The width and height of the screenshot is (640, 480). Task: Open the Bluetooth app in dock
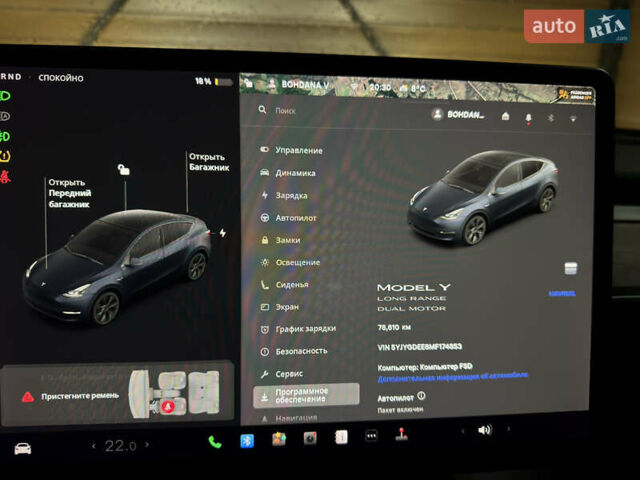(x=247, y=441)
